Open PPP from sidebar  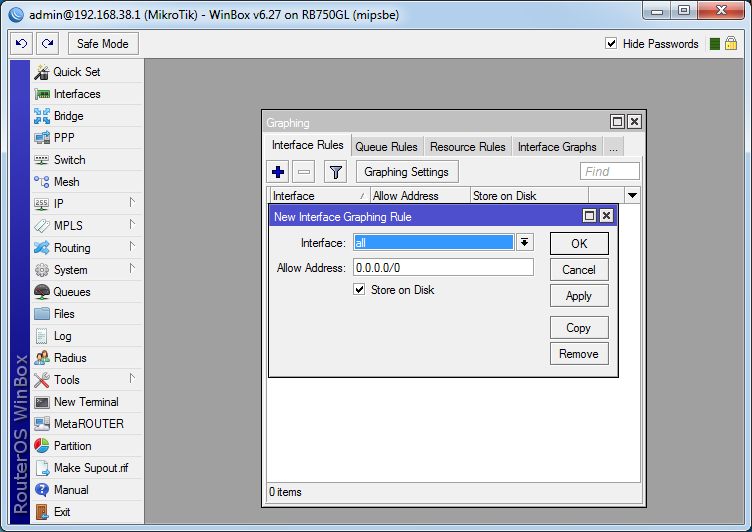(88, 138)
